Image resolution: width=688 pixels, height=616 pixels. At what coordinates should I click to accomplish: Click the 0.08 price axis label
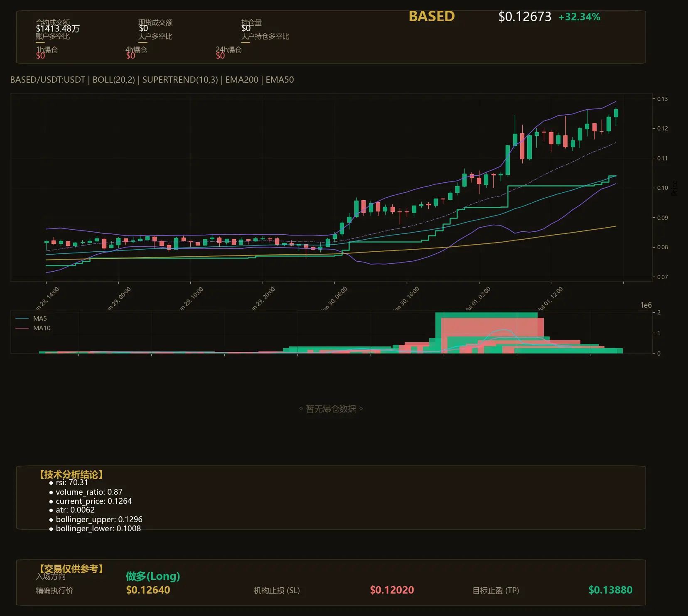point(662,247)
